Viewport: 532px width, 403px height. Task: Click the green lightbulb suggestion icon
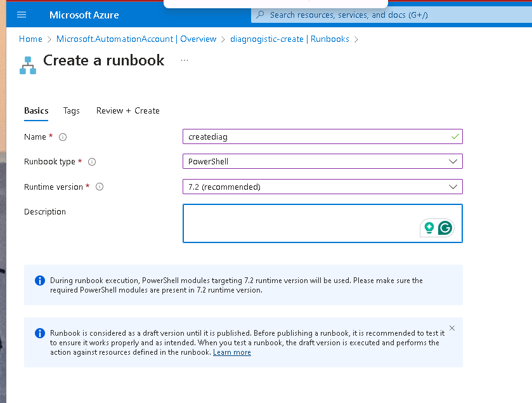pos(429,227)
